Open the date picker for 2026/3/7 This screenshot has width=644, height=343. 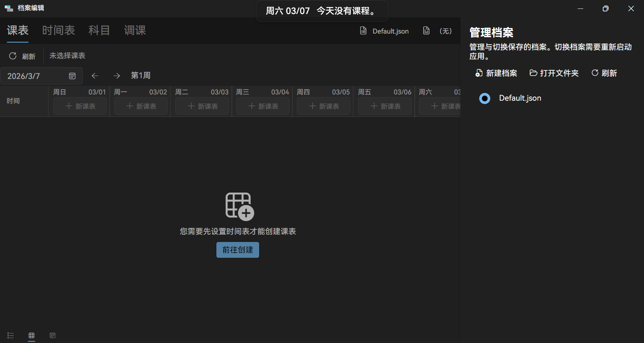(x=72, y=76)
